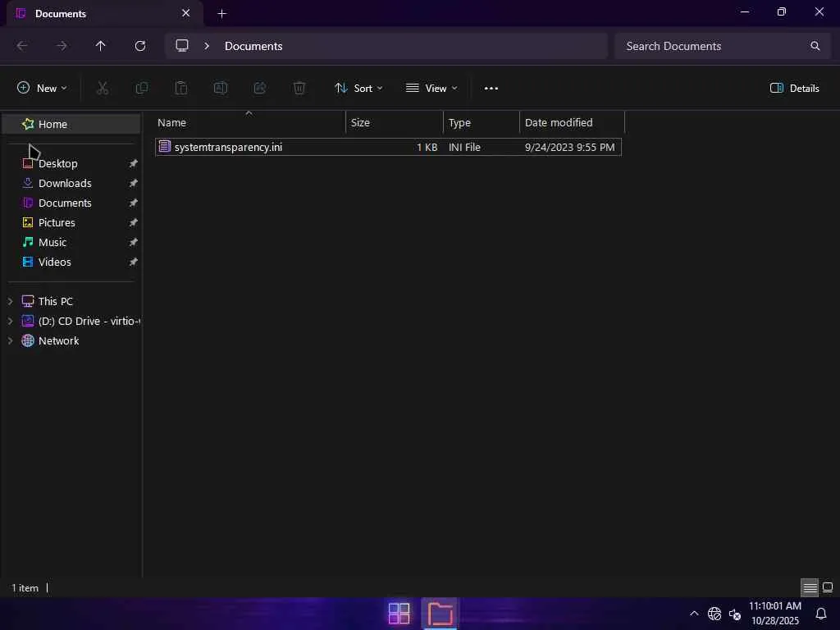Click the This PC monitor icon in address bar
Viewport: 840px width, 630px height.
(x=182, y=46)
